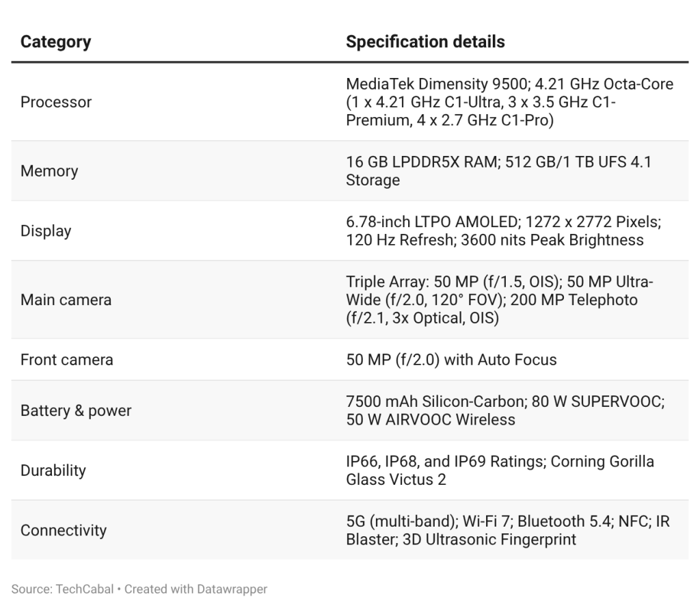The image size is (700, 608).
Task: Click the Triple Array camera specification text
Action: [x=500, y=300]
